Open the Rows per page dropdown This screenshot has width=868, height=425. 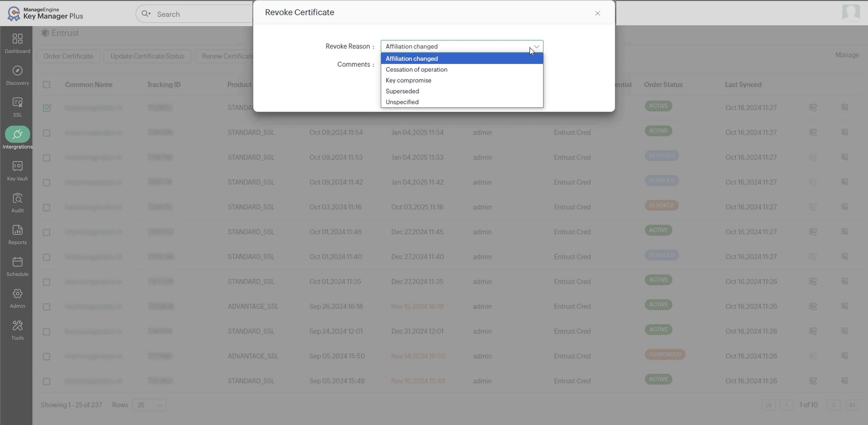pyautogui.click(x=149, y=405)
